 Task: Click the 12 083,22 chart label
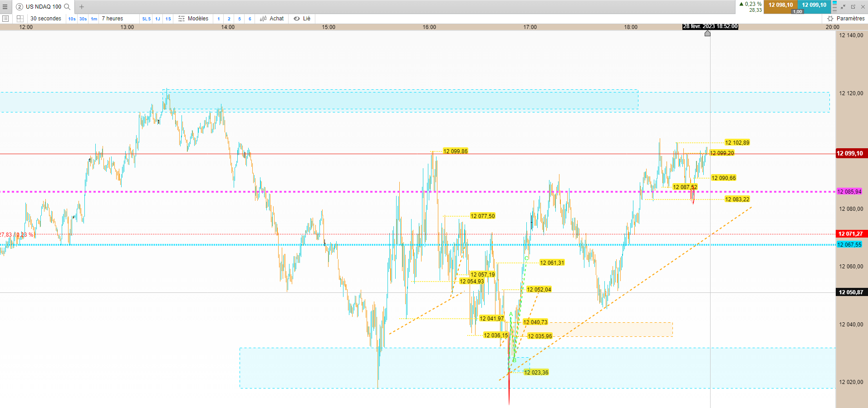[737, 199]
